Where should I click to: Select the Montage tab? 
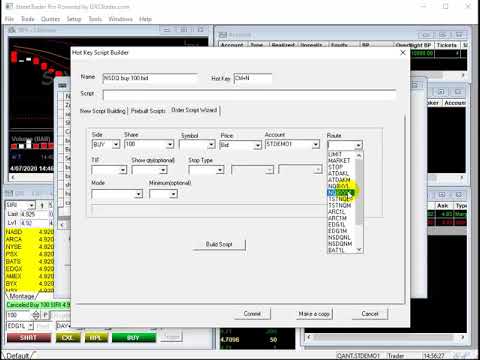point(22,296)
